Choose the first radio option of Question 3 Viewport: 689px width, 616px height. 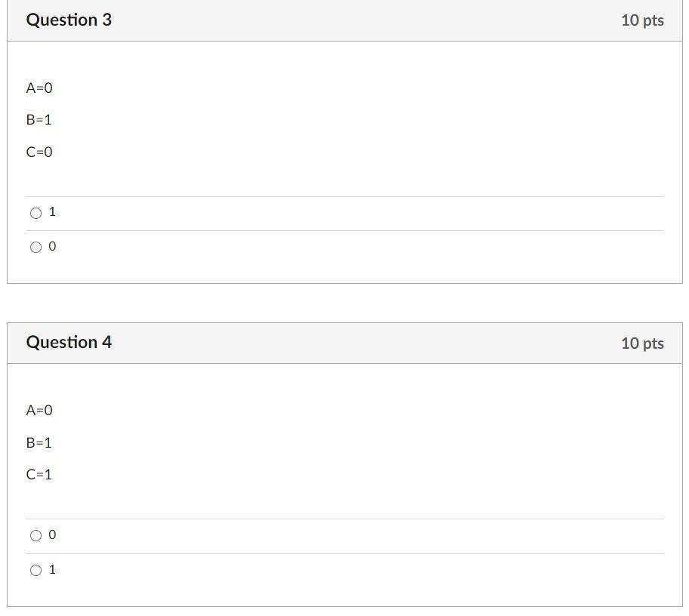(x=36, y=212)
